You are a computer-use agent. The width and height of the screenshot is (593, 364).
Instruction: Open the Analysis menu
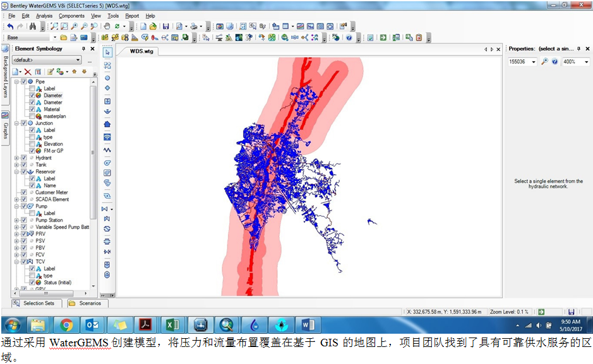(x=44, y=16)
